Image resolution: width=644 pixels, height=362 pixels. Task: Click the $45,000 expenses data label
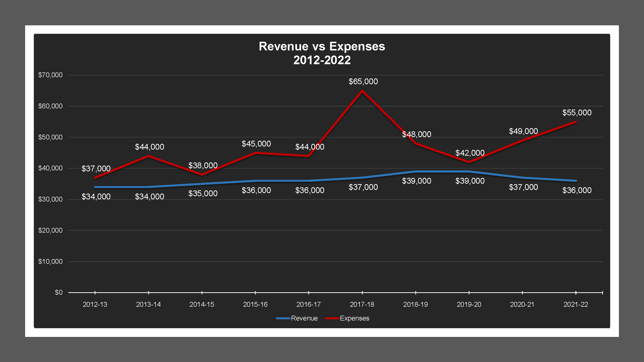coord(256,144)
